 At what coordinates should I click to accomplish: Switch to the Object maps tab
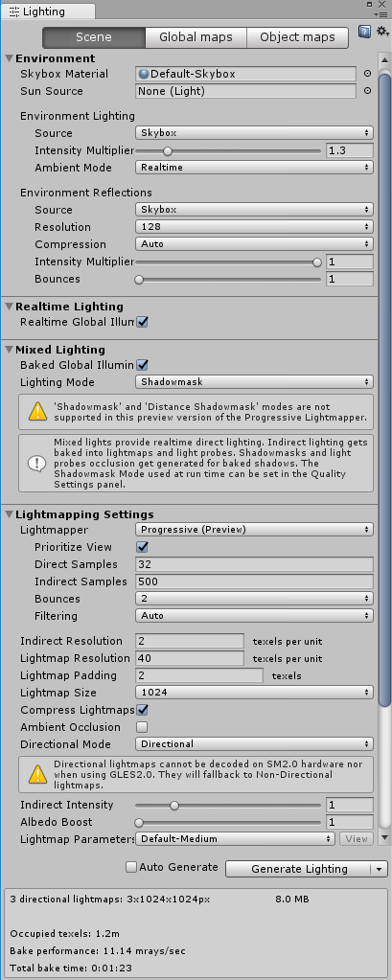pos(298,36)
